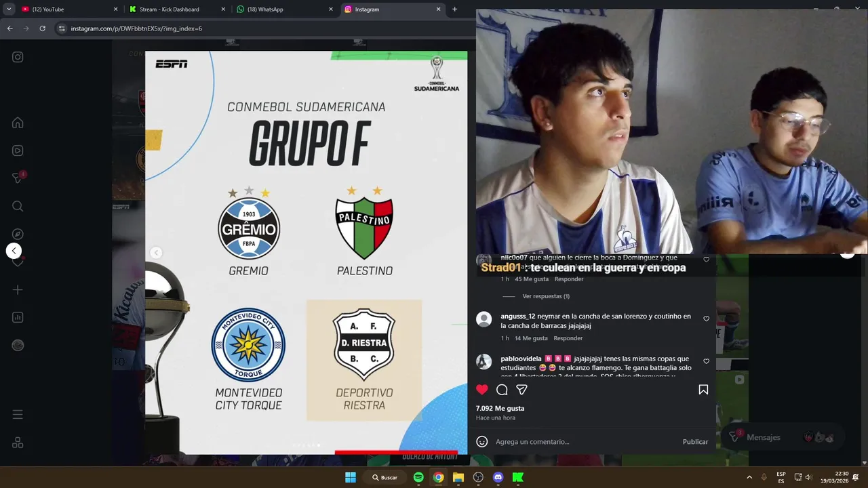Open Explore compass icon in sidebar

coord(18,234)
